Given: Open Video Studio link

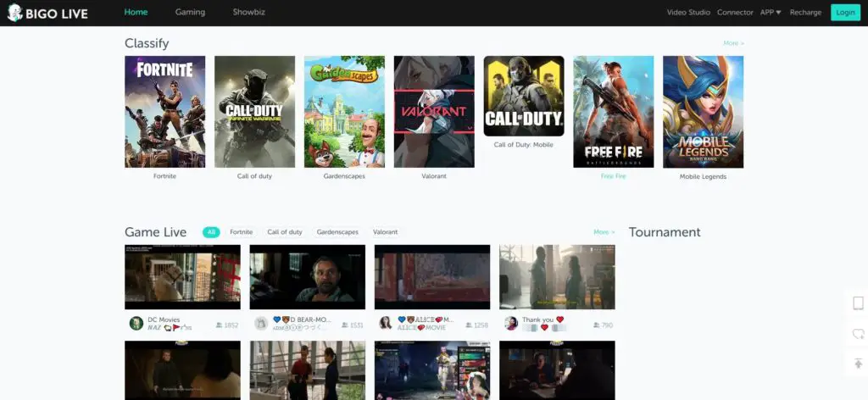Looking at the screenshot, I should point(688,12).
